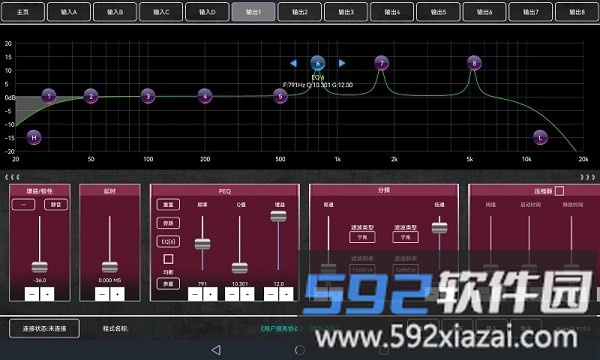Switch to the 输入B tab
The height and width of the screenshot is (360, 600).
coord(115,12)
